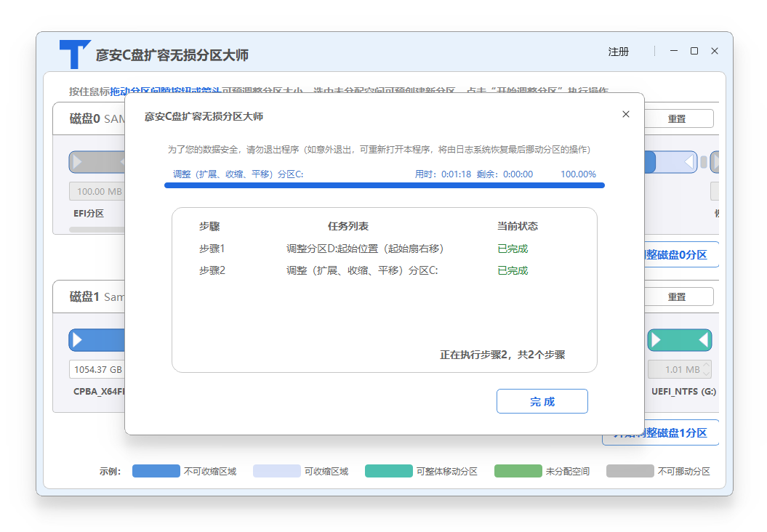Maximize the main window
The image size is (767, 532).
click(x=694, y=51)
